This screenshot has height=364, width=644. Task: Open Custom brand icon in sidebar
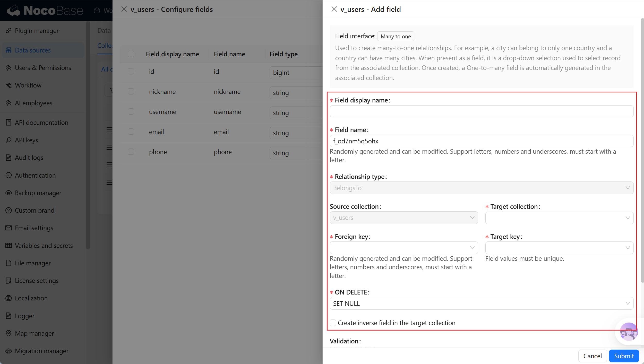click(x=8, y=210)
